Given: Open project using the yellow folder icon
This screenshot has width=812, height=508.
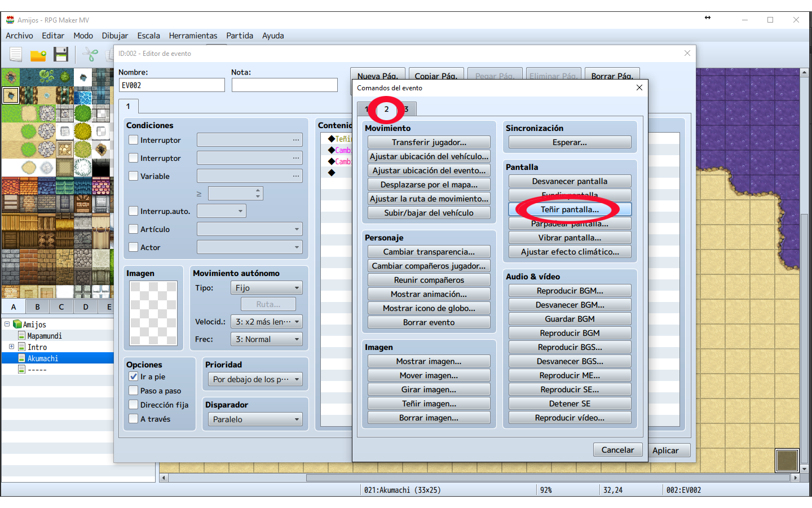Looking at the screenshot, I should pos(38,55).
